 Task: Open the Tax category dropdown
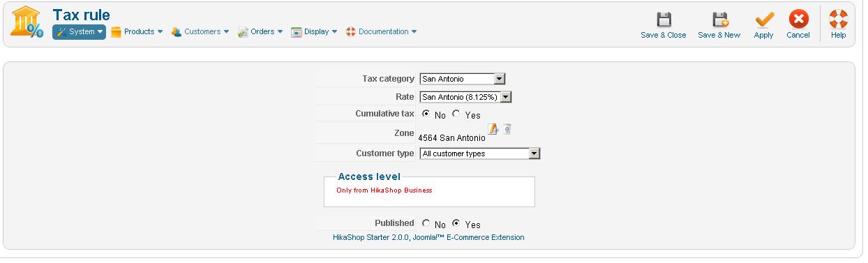click(x=462, y=79)
